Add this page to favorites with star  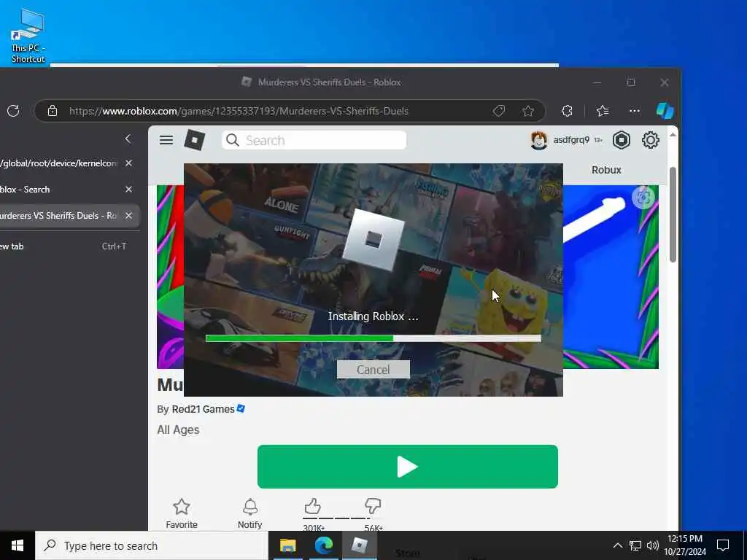528,111
